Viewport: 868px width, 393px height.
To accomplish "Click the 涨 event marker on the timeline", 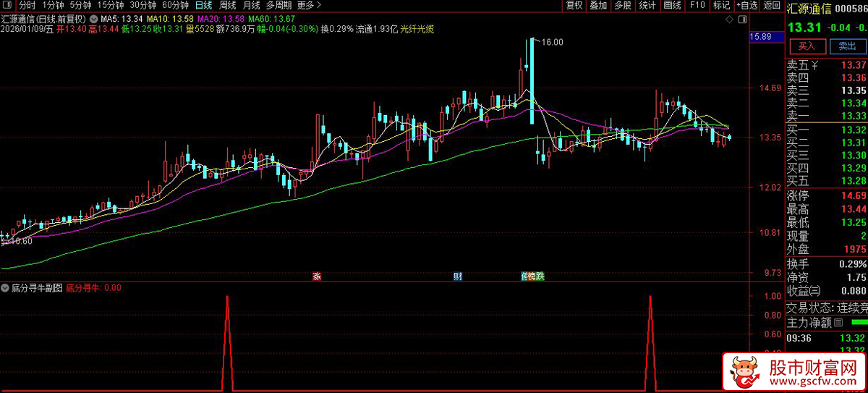I will coord(316,276).
